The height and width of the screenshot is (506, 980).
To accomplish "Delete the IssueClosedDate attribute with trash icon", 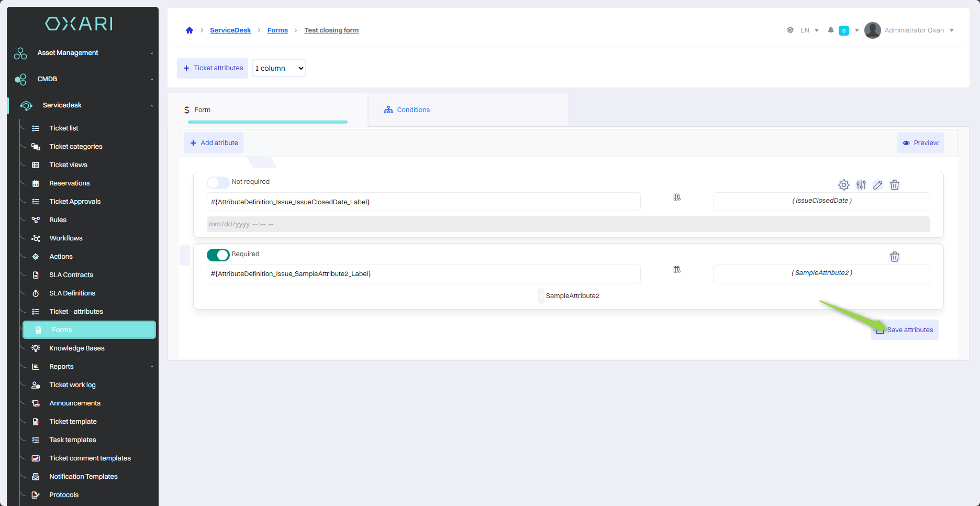I will coord(895,185).
